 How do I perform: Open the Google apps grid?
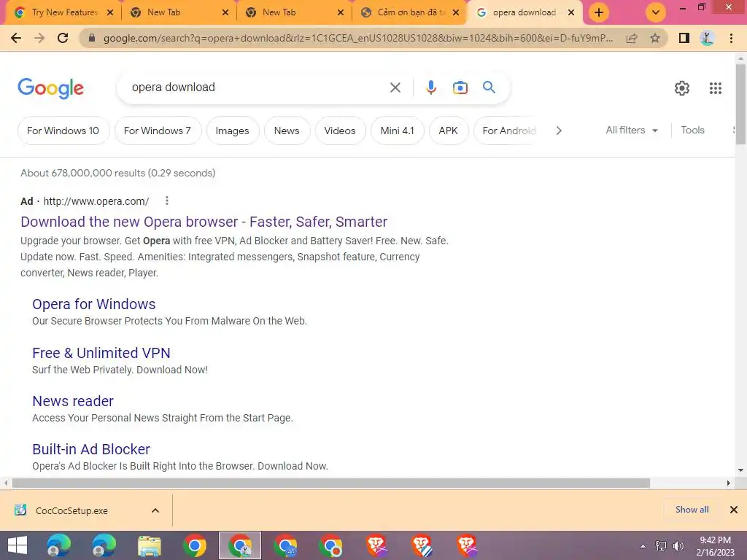715,88
